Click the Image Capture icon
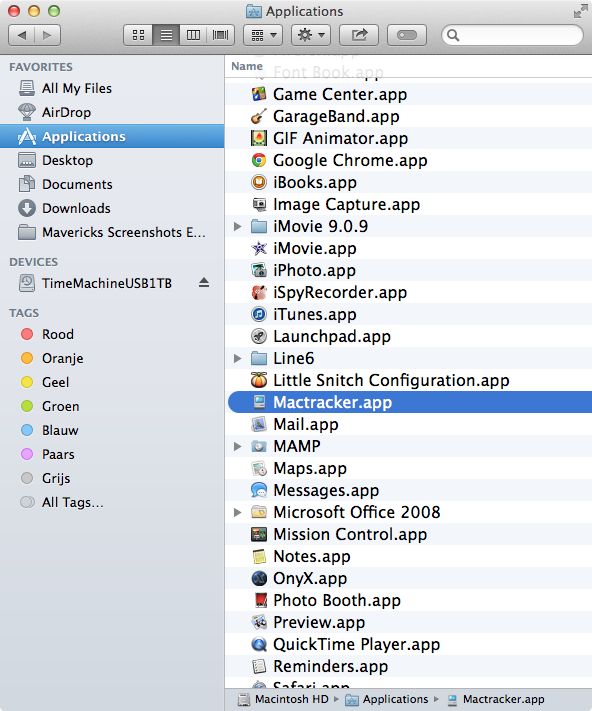This screenshot has width=592, height=711. coord(259,204)
